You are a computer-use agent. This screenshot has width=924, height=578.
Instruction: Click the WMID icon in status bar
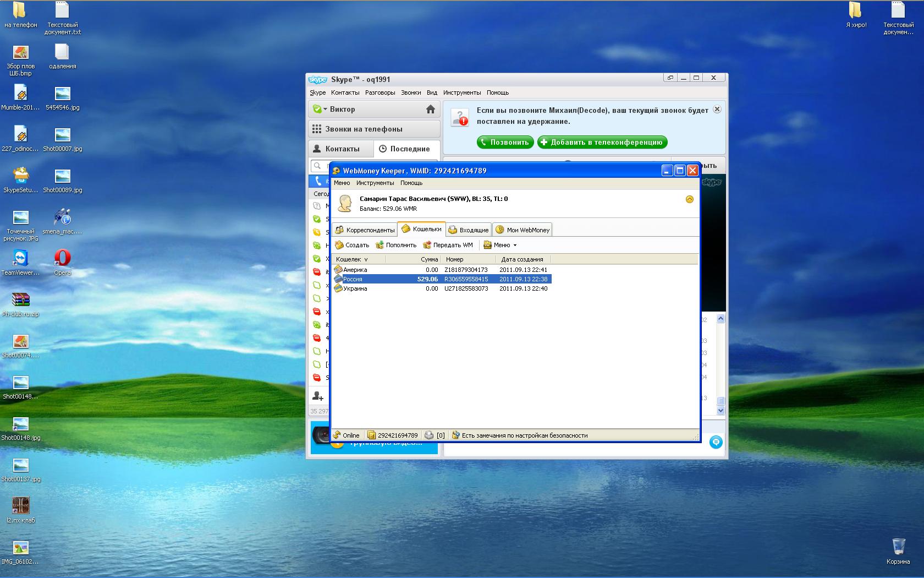[x=371, y=435]
